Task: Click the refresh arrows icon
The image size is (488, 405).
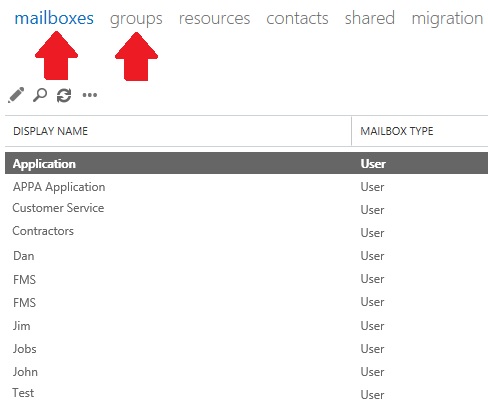Action: coord(64,95)
